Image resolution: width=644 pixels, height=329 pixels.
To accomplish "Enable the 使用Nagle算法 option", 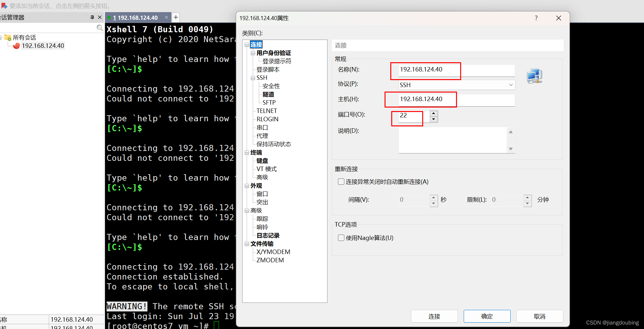I will tap(341, 238).
